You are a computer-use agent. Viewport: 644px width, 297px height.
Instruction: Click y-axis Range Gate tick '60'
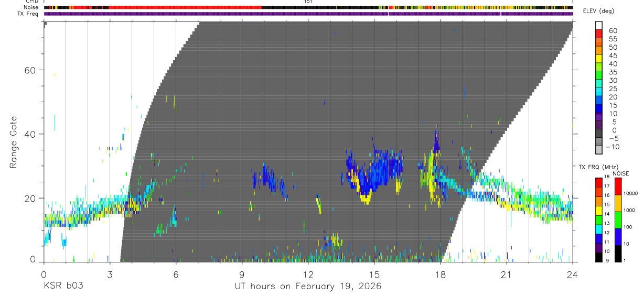(31, 70)
